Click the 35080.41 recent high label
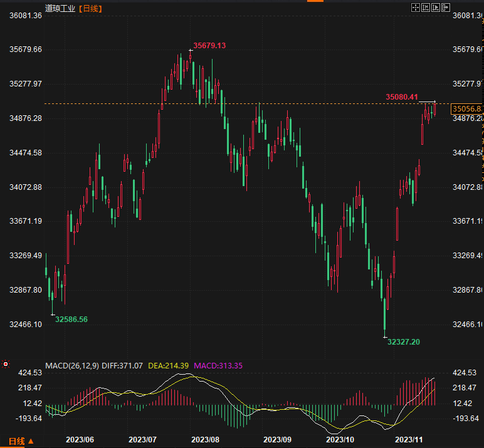Image resolution: width=484 pixels, height=448 pixels. point(401,96)
